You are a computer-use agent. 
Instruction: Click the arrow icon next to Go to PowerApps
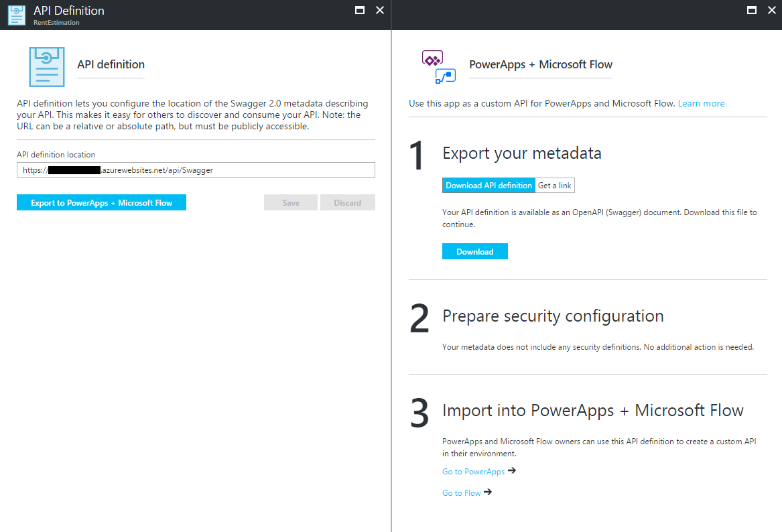tap(513, 470)
